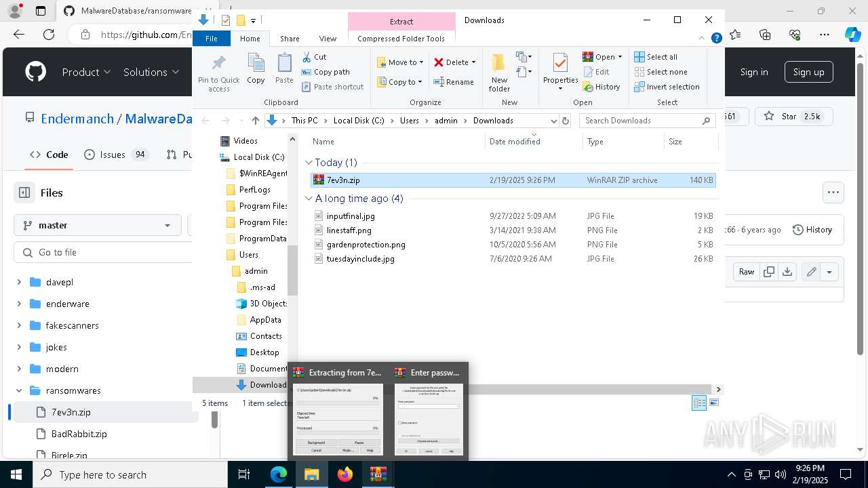Click admin in the address breadcrumb
This screenshot has height=488, width=868.
[x=446, y=121]
